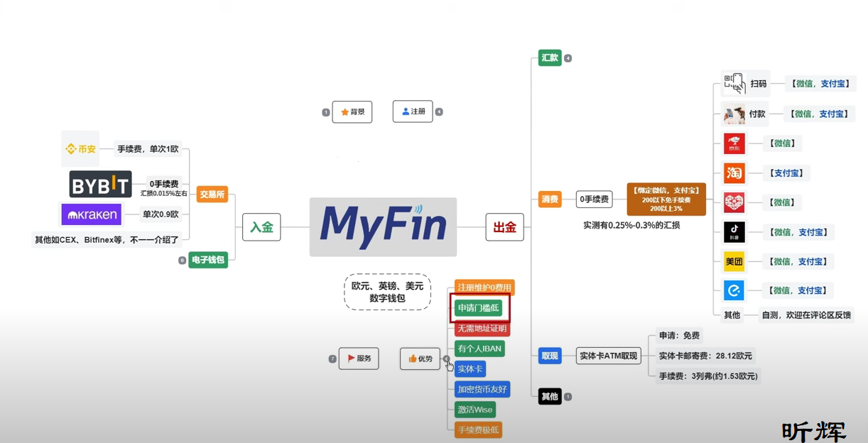Image resolution: width=868 pixels, height=443 pixels.
Task: Select the 实体卡ATM取现 node
Action: [x=609, y=356]
